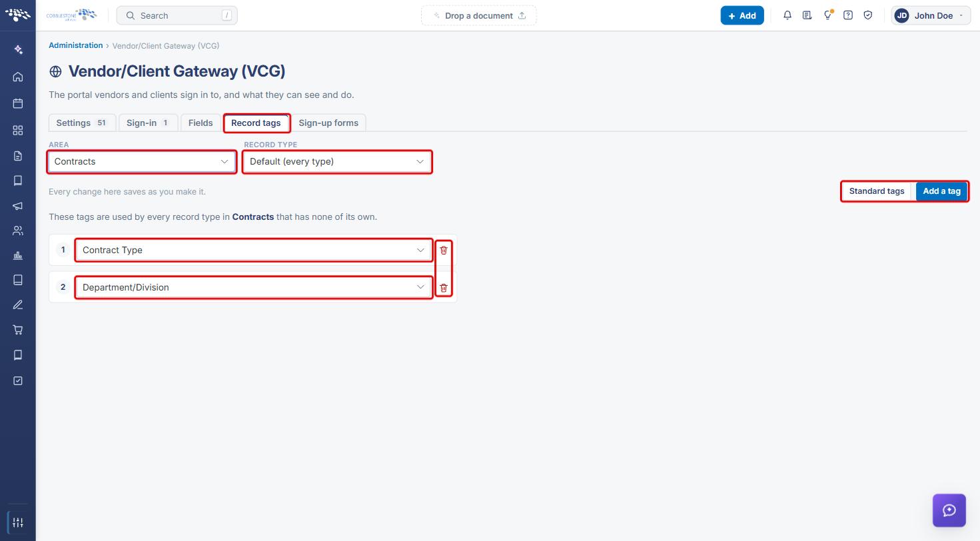Open help via question mark icon
This screenshot has height=541, width=980.
(x=848, y=15)
